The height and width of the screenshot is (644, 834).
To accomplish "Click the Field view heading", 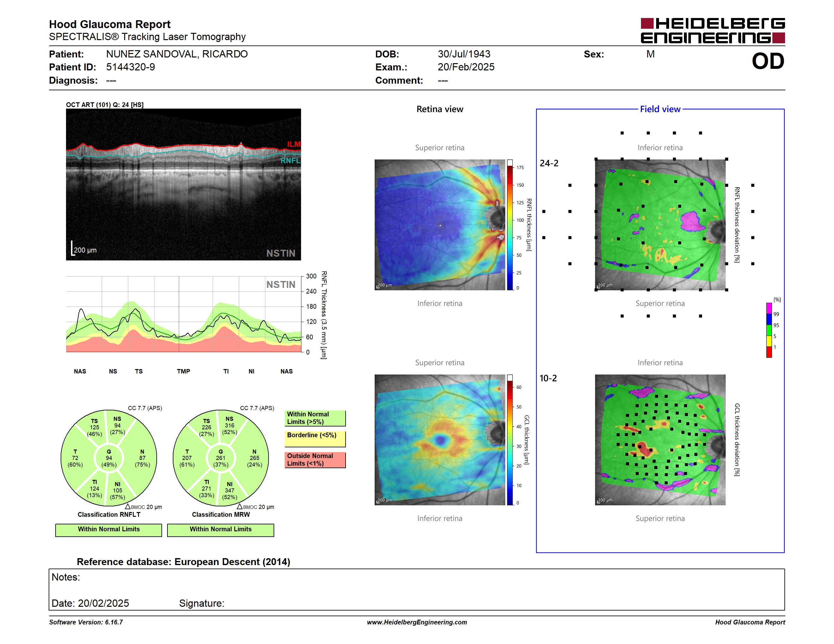I will [660, 109].
